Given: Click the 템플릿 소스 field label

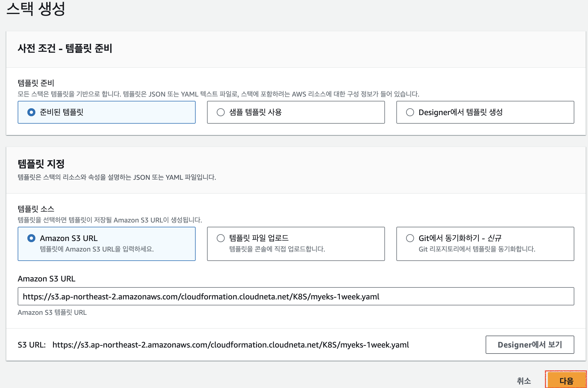Looking at the screenshot, I should [36, 209].
